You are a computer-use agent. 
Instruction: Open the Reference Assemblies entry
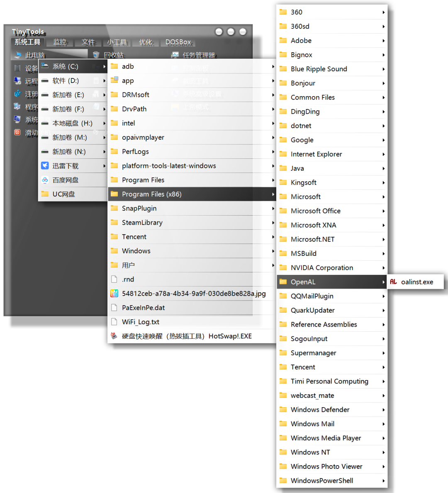[x=332, y=324]
